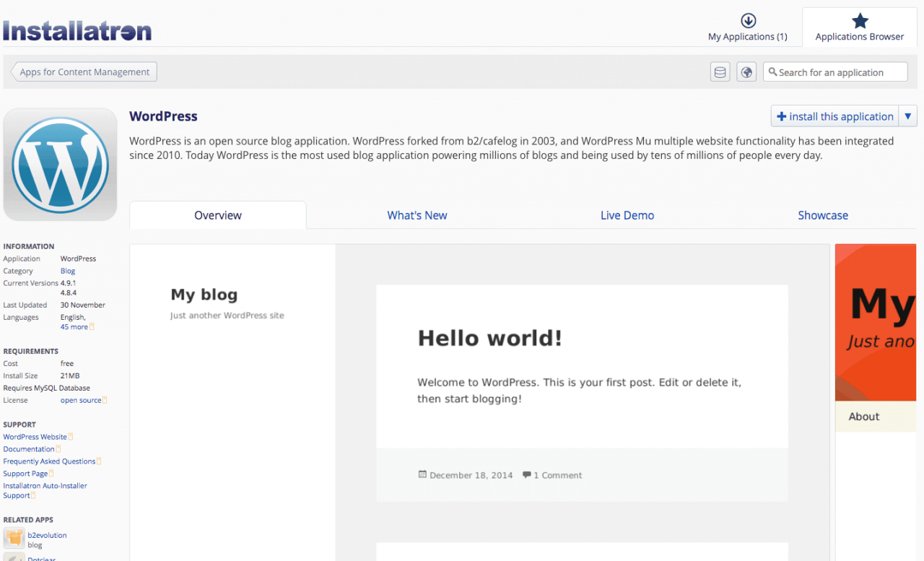Click external-link icon next to 45 more
Screen dimensions: 924x561
pyautogui.click(x=92, y=327)
